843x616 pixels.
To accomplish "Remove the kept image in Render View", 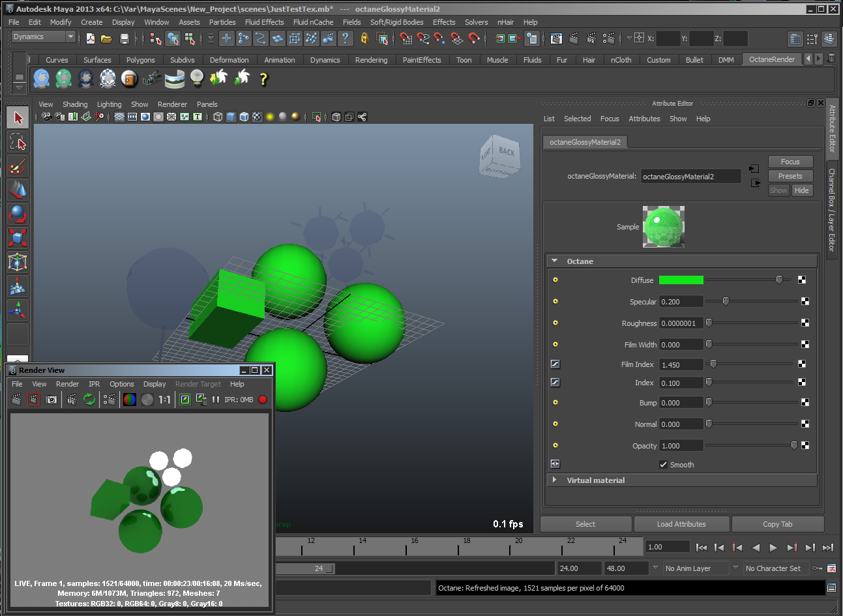I will (201, 400).
